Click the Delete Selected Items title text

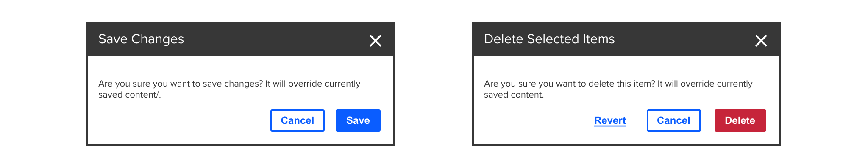(549, 39)
